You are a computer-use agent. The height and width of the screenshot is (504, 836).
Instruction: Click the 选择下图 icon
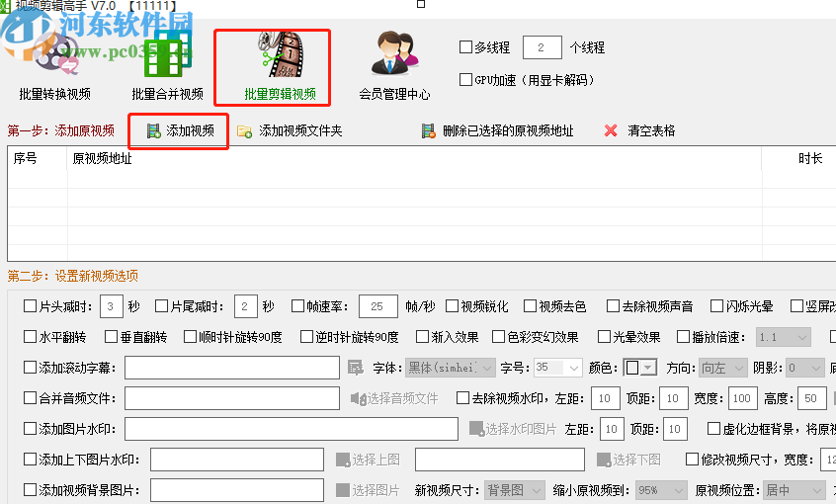pyautogui.click(x=604, y=460)
